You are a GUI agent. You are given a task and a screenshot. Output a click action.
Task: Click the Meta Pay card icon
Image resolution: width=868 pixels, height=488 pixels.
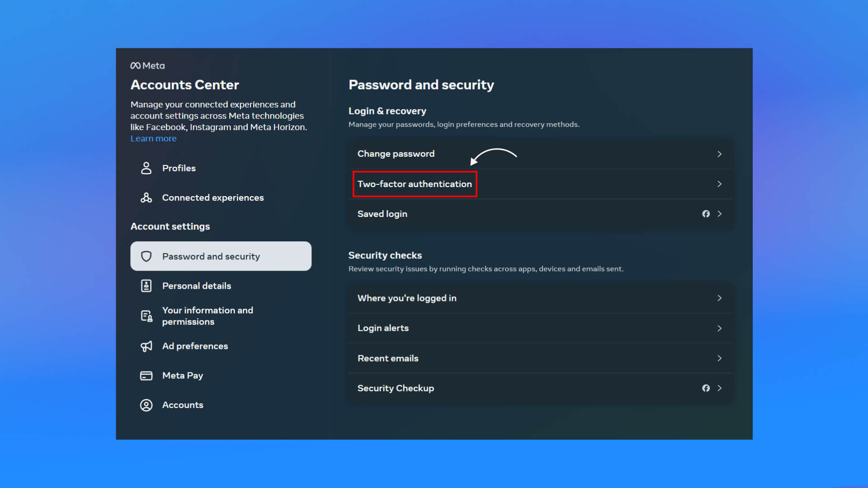[146, 375]
